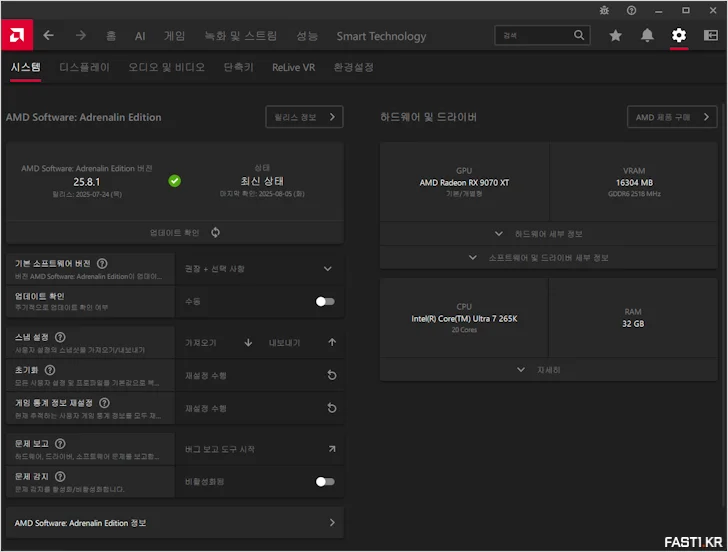Expand 자세히 under CPU and RAM
The width and height of the screenshot is (728, 552).
549,370
